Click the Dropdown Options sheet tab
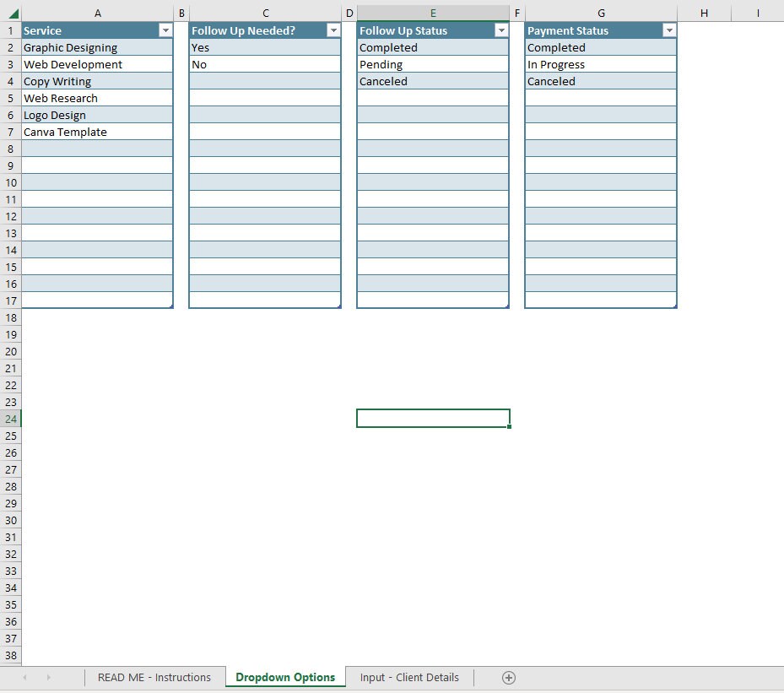This screenshot has width=784, height=693. (284, 677)
